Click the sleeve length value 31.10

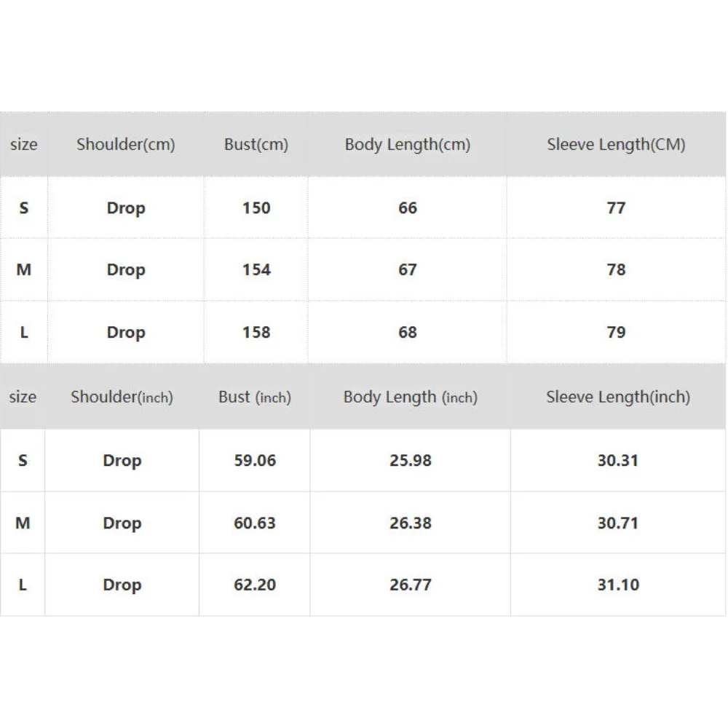618,585
